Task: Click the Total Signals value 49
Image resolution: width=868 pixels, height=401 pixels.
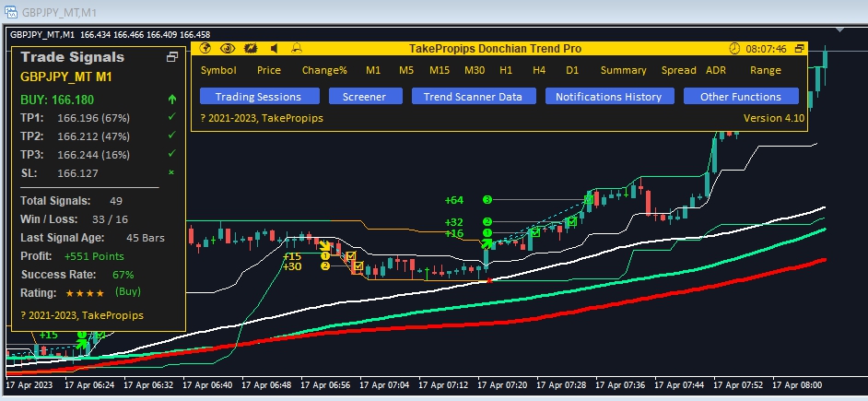Action: [116, 201]
